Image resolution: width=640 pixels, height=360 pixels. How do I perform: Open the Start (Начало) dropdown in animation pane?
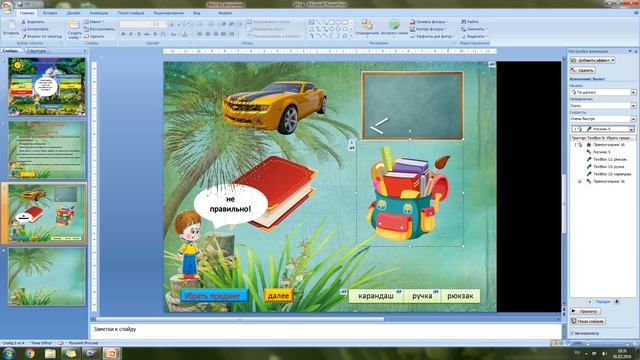pos(633,93)
